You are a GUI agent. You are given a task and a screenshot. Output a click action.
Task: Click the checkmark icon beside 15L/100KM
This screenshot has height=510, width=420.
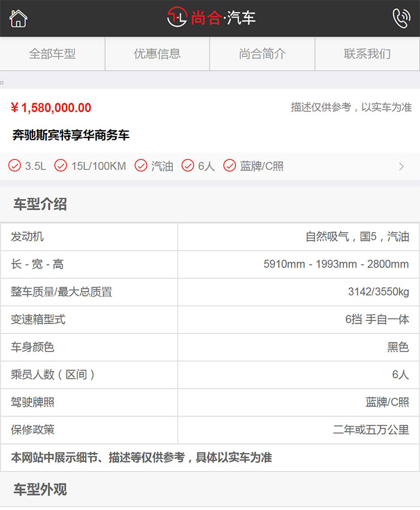(x=61, y=166)
